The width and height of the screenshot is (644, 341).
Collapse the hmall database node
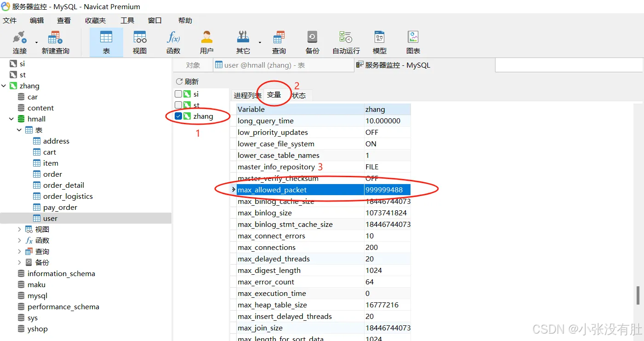tap(11, 119)
